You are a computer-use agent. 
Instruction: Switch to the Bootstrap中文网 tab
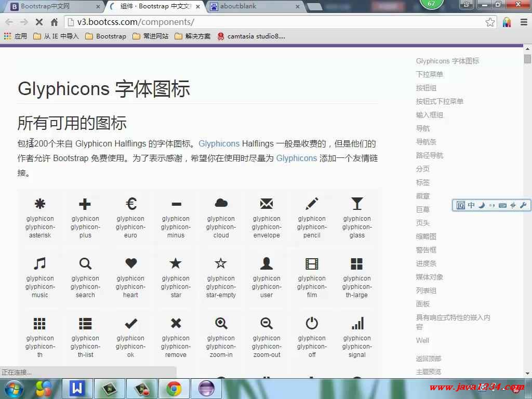(54, 6)
